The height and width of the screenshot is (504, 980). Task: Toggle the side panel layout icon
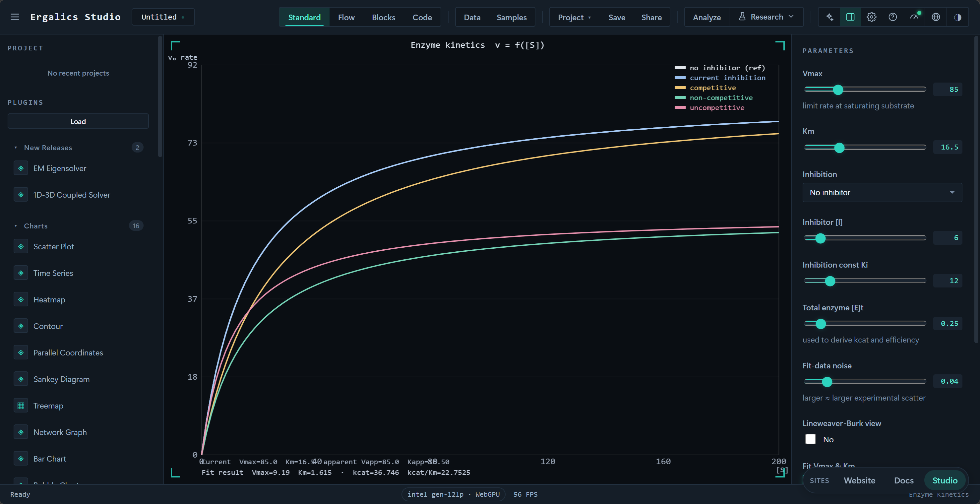(x=850, y=17)
